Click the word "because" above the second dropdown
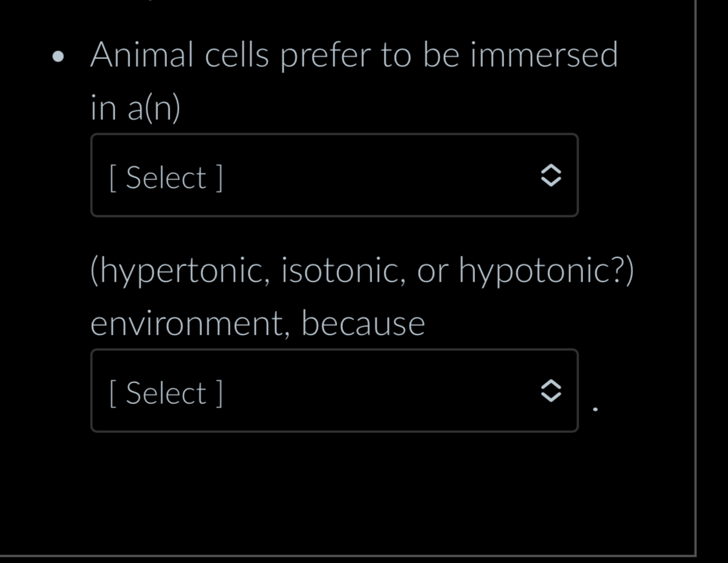This screenshot has height=563, width=728. point(362,324)
